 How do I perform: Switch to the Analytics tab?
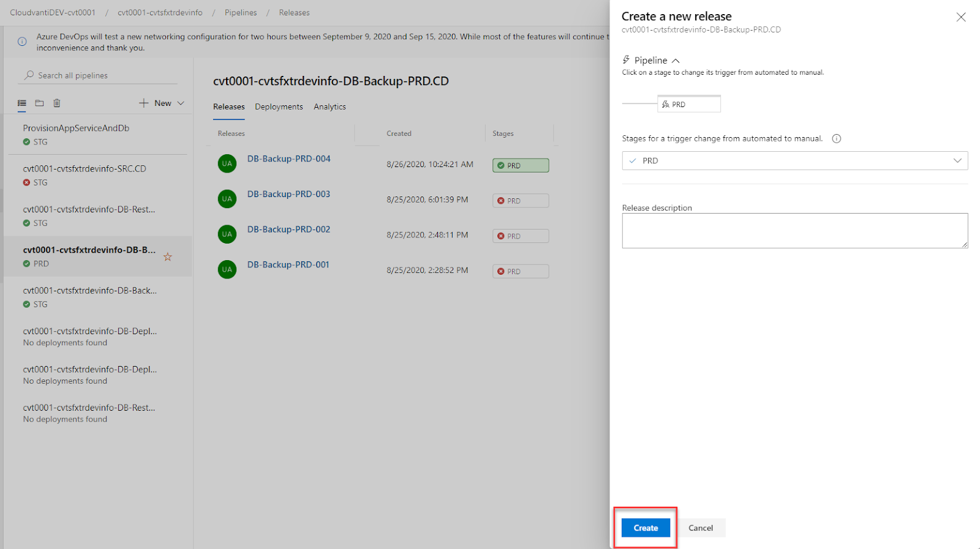[330, 106]
